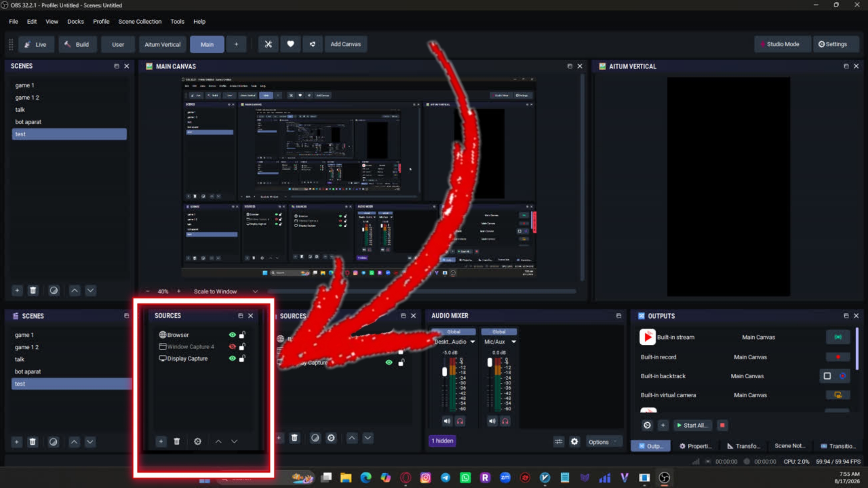868x488 pixels.
Task: Open scene filters in the lower Scenes dock
Action: pos(53,442)
